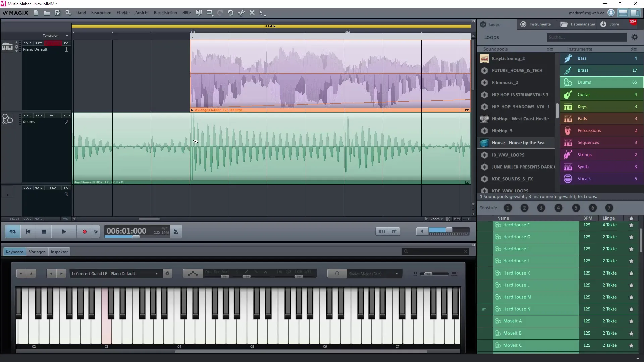Click the red track color swatch
The width and height of the screenshot is (644, 362).
(53, 43)
